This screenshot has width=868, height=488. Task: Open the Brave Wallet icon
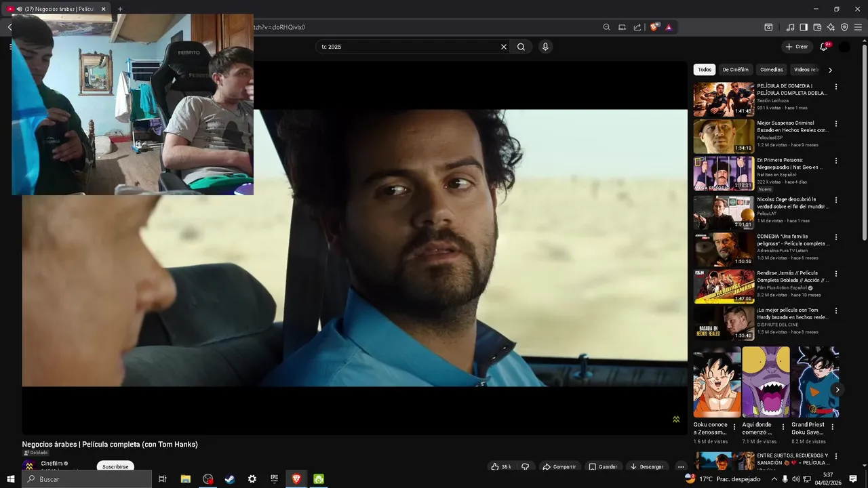[x=817, y=27]
